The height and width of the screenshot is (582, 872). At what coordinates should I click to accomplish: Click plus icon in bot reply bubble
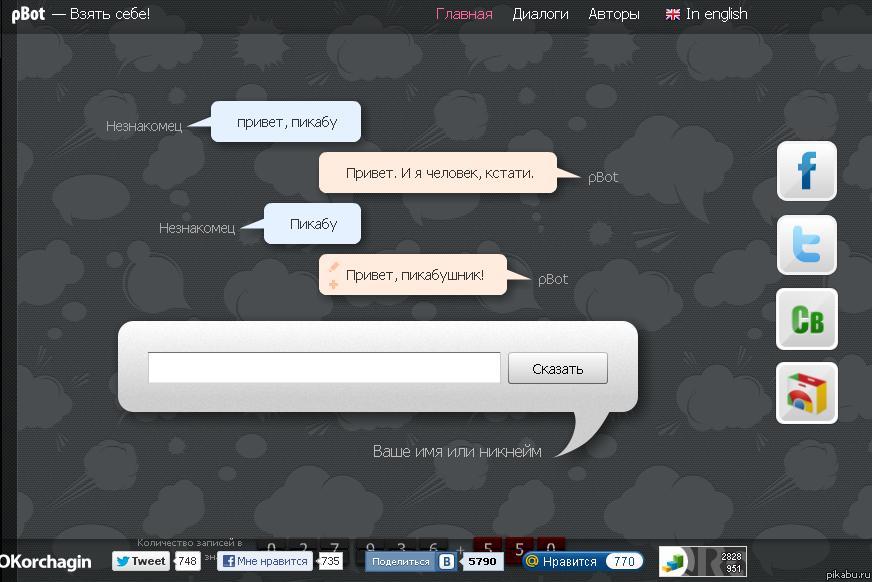(x=333, y=284)
